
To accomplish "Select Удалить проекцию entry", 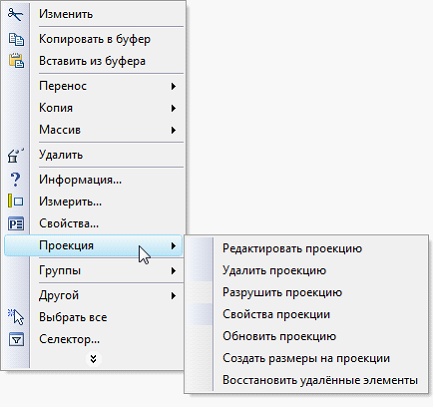I will pyautogui.click(x=274, y=271).
